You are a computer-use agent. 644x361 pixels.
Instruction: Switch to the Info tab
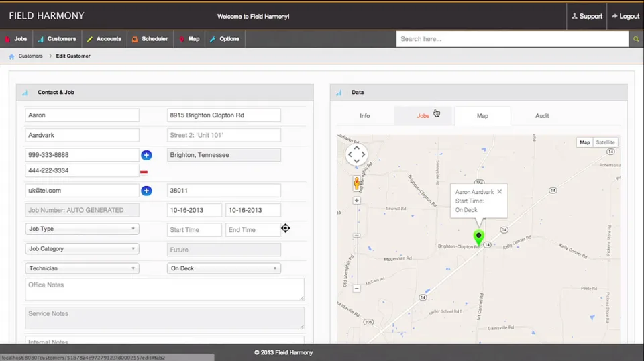pos(365,116)
